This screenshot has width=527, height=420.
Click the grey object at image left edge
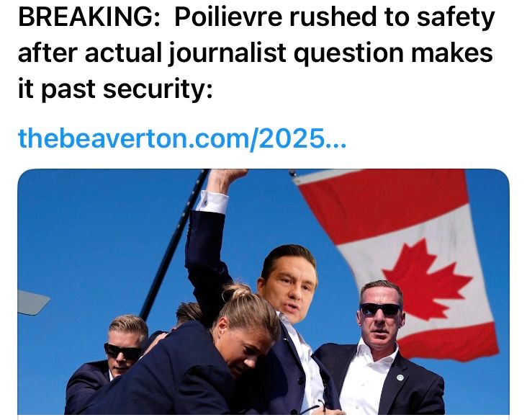(33, 303)
